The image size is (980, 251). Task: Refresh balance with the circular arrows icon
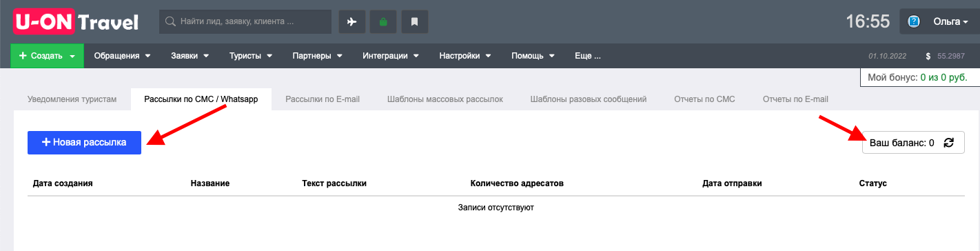(x=949, y=143)
